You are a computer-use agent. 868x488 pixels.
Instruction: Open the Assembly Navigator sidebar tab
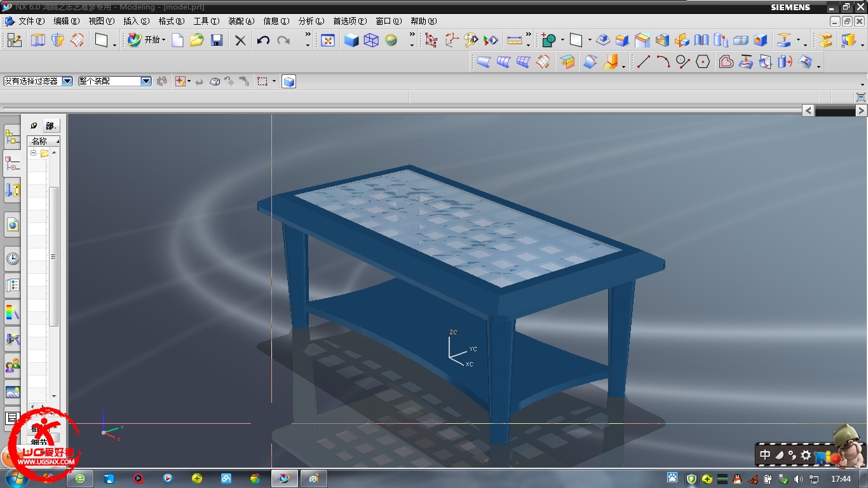tap(12, 136)
